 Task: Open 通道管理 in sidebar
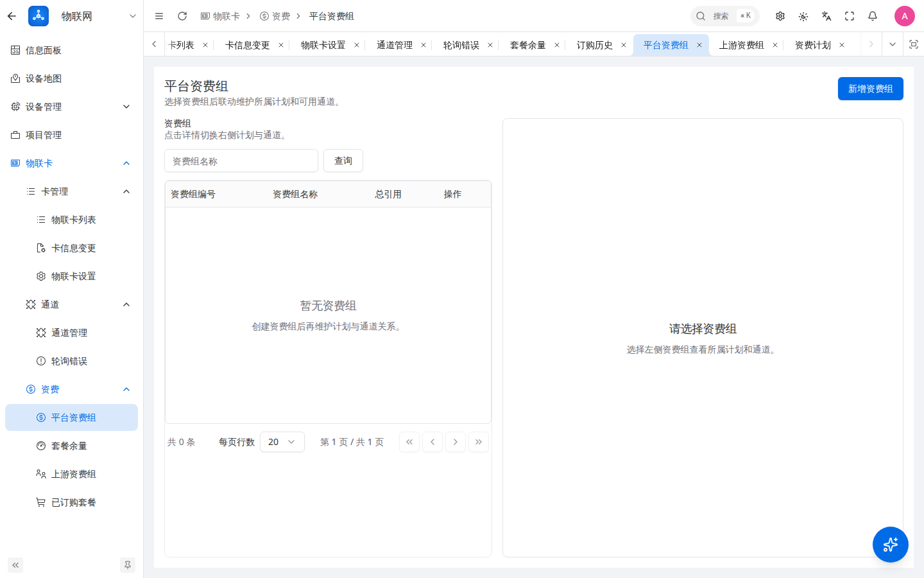click(x=71, y=333)
